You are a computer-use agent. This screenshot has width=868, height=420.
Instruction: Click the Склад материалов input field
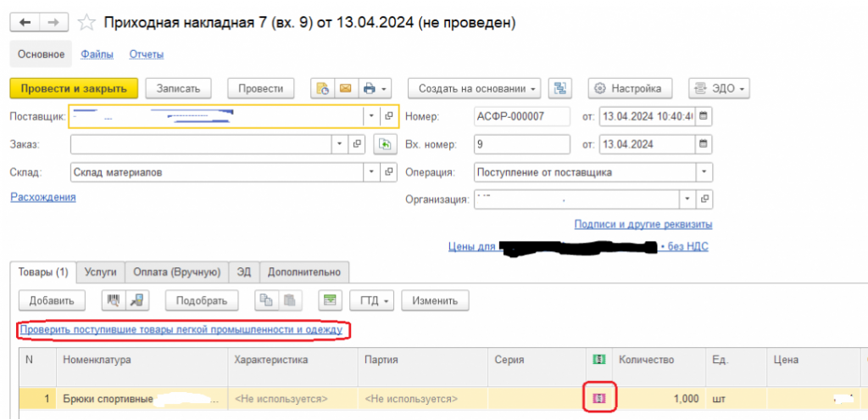(216, 171)
